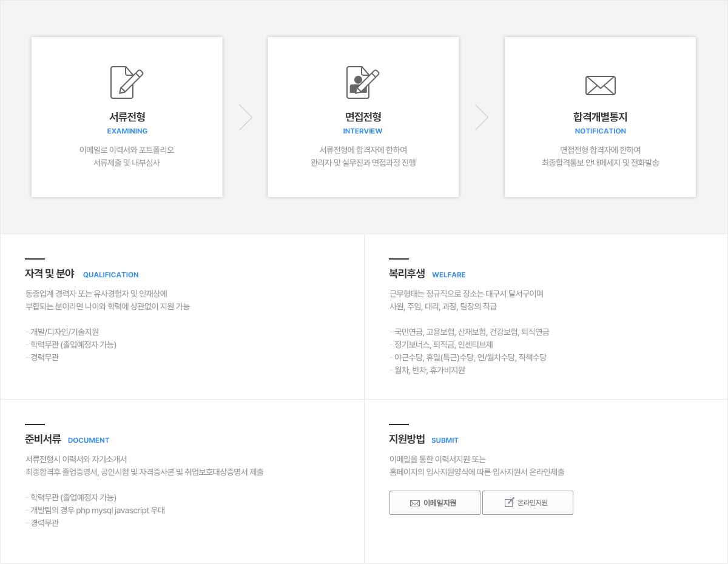Click the document and pencil icon above 서류전형
The width and height of the screenshot is (728, 564).
127,82
